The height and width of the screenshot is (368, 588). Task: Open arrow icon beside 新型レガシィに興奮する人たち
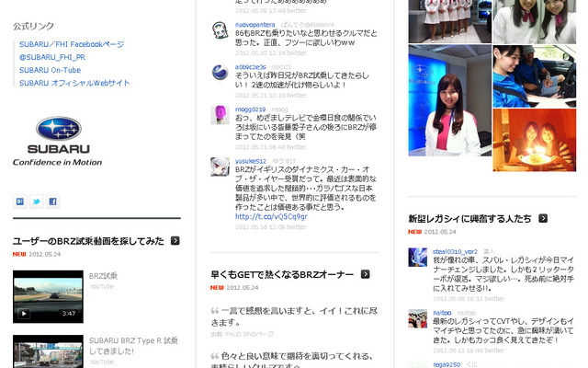point(543,218)
